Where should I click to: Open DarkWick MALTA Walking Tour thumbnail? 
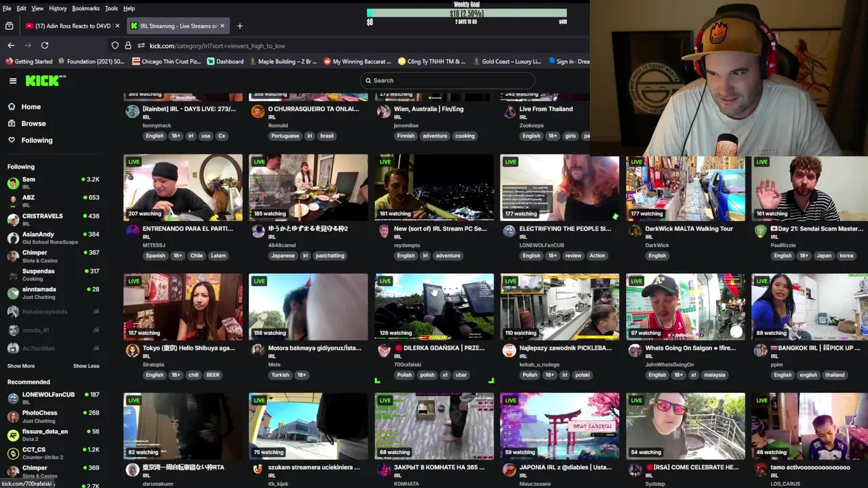coord(686,188)
